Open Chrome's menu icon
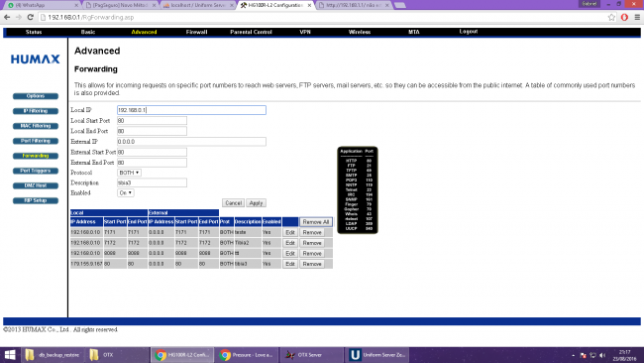This screenshot has height=363, width=644. (637, 17)
